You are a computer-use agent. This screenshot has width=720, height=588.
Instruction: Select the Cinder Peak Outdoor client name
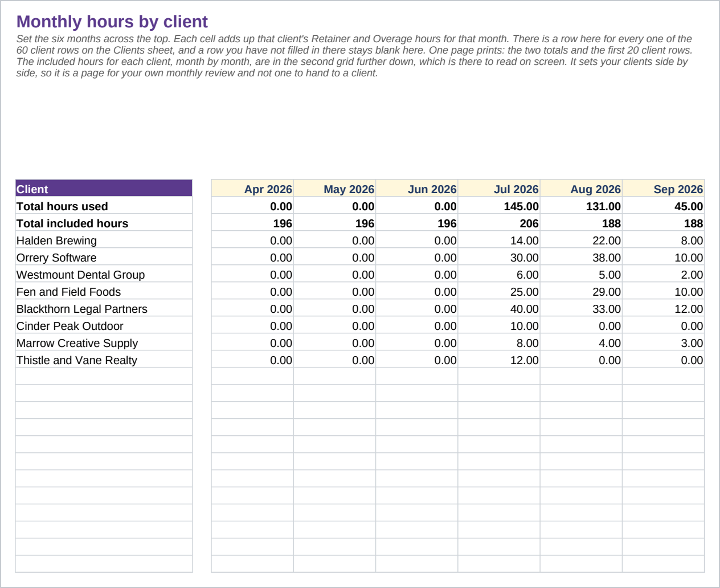click(104, 325)
